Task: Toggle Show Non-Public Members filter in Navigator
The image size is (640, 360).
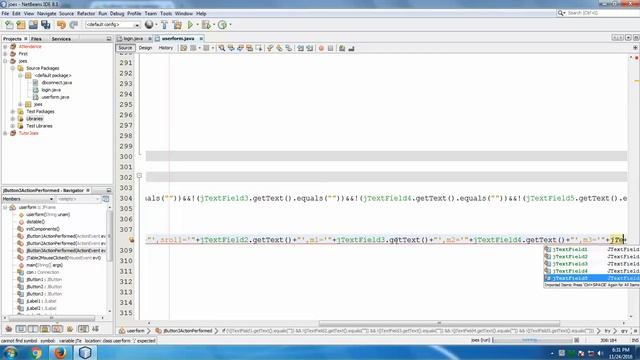Action: [45, 329]
